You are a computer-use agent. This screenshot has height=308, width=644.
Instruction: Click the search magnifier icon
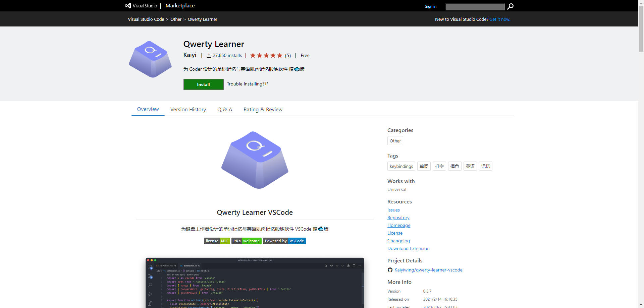click(510, 6)
